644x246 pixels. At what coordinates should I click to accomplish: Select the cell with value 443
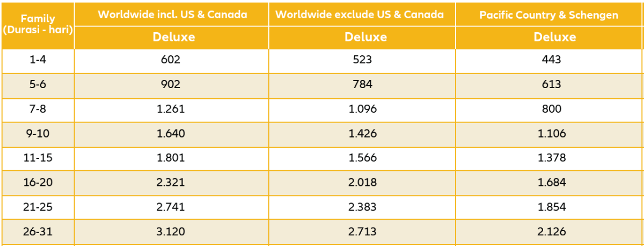pyautogui.click(x=552, y=60)
